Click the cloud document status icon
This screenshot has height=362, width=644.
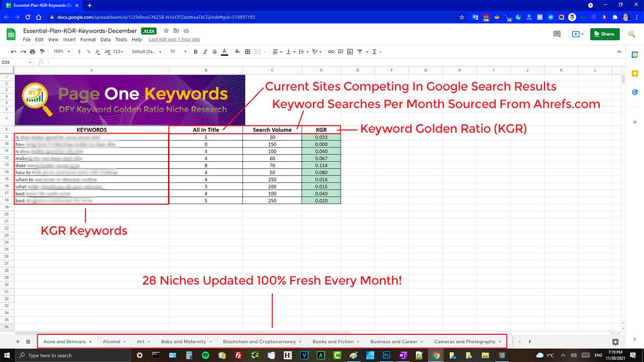tap(186, 31)
